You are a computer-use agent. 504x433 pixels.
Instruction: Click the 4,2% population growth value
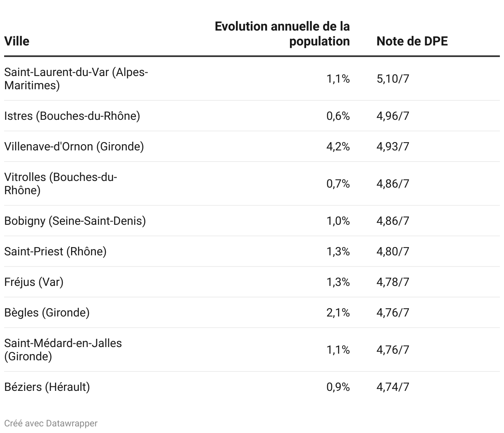point(338,146)
